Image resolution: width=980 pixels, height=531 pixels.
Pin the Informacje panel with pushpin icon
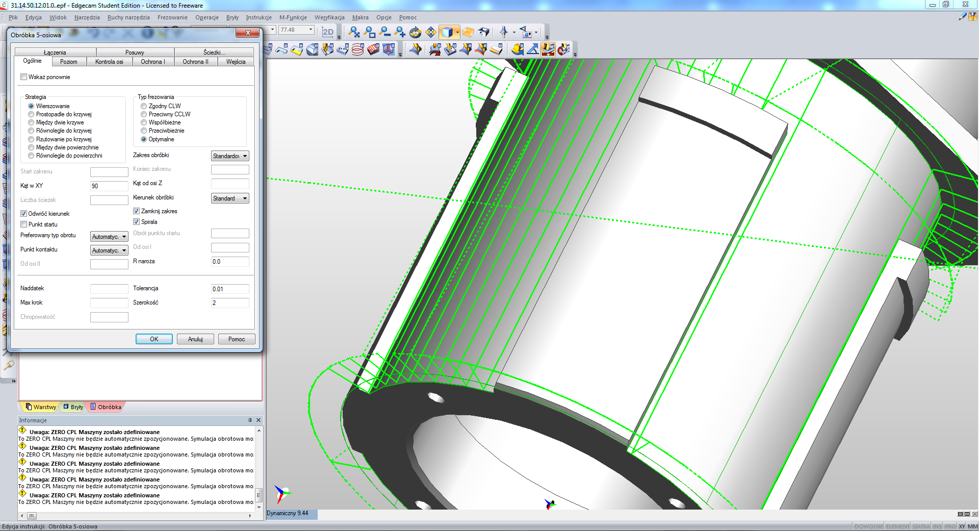coord(250,420)
